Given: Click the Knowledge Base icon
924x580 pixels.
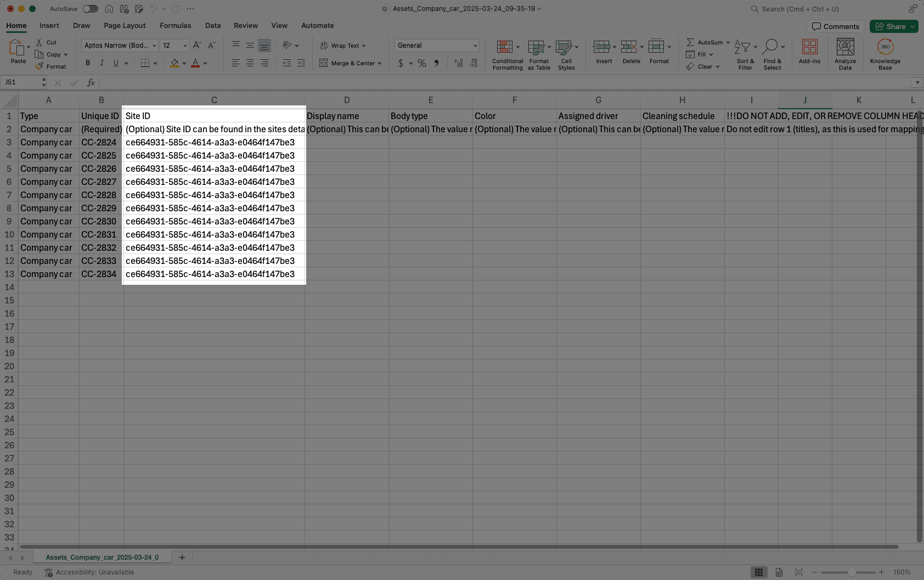Looking at the screenshot, I should (884, 53).
